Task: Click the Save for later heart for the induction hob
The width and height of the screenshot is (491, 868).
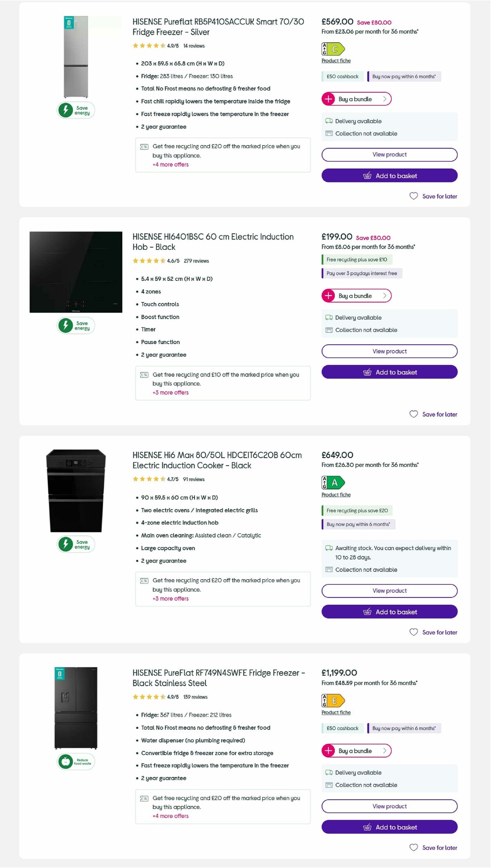Action: click(414, 414)
